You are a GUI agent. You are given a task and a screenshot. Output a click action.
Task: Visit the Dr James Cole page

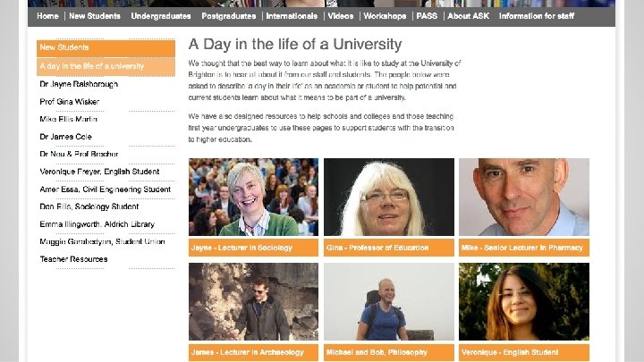click(65, 137)
